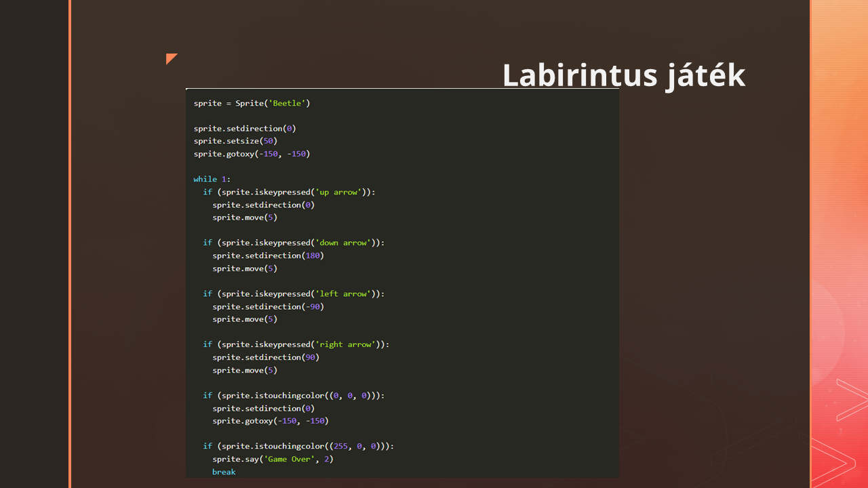Screen dimensions: 868x488
Task: Select the 'right arrow' iskeypressed condition line
Action: (296, 344)
